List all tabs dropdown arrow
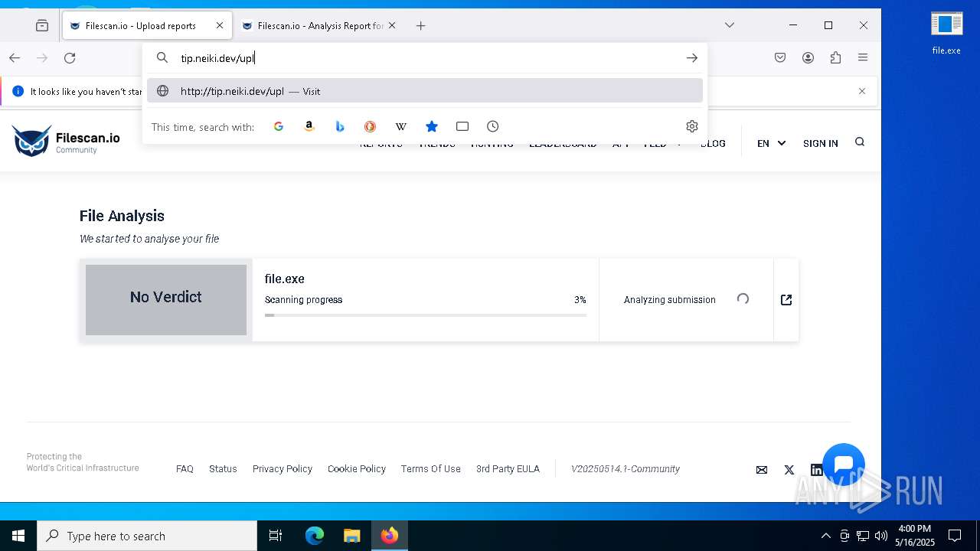The image size is (980, 551). [730, 25]
